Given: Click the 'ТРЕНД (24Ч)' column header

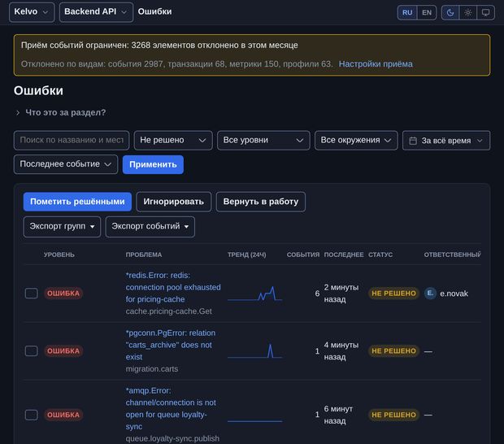Looking at the screenshot, I should (x=247, y=255).
